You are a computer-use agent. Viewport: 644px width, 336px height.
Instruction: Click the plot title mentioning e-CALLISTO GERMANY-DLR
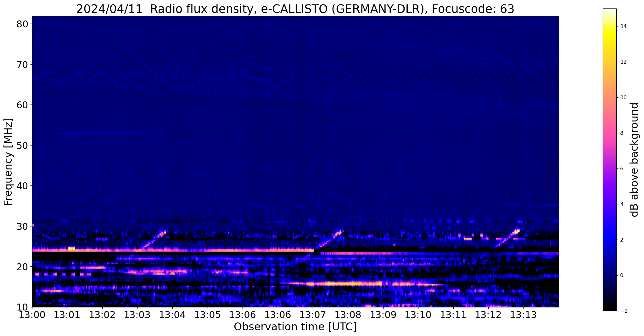pyautogui.click(x=295, y=9)
